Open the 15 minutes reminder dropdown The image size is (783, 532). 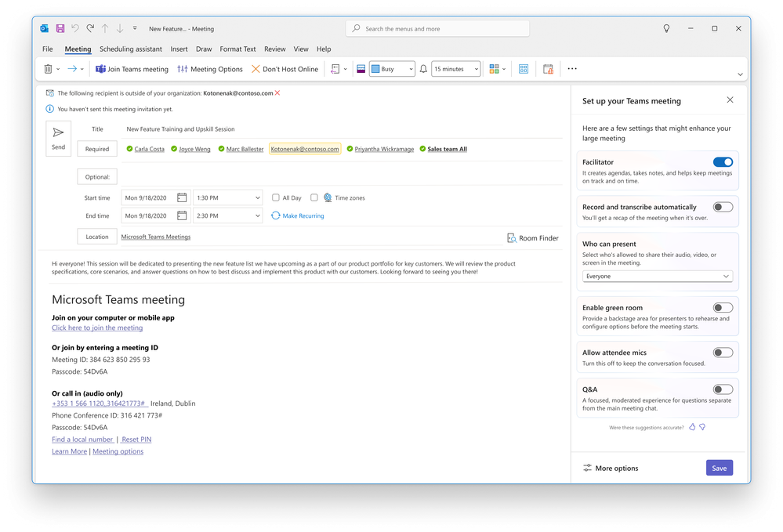coord(456,69)
